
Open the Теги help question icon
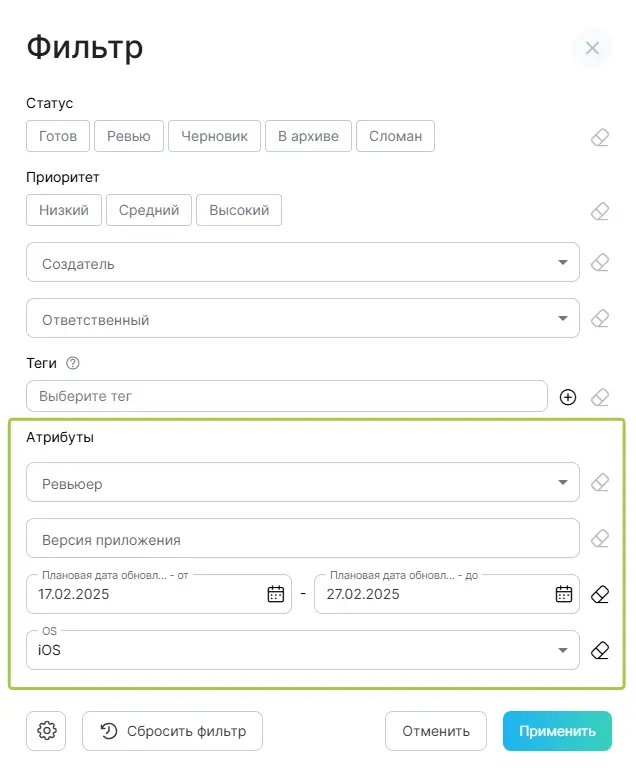pos(72,363)
